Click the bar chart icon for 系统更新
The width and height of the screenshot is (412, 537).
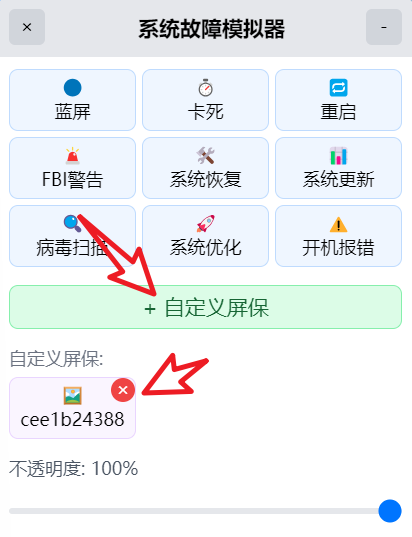338,155
